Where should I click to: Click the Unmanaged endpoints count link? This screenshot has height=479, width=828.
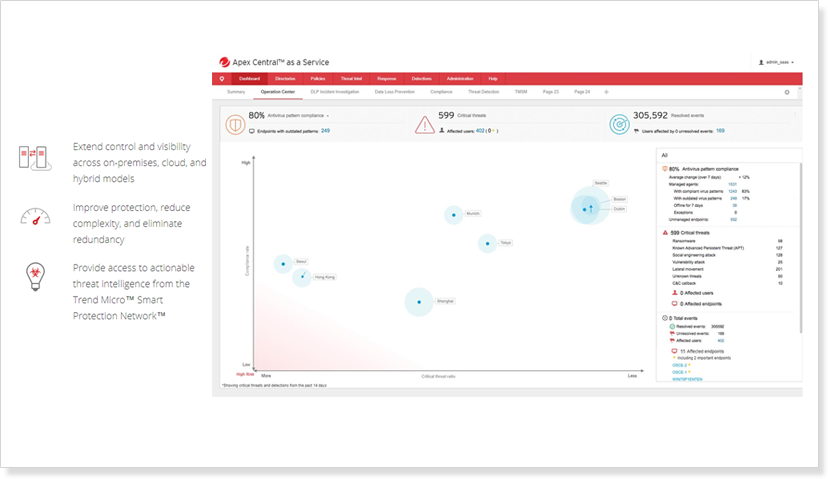click(x=733, y=219)
